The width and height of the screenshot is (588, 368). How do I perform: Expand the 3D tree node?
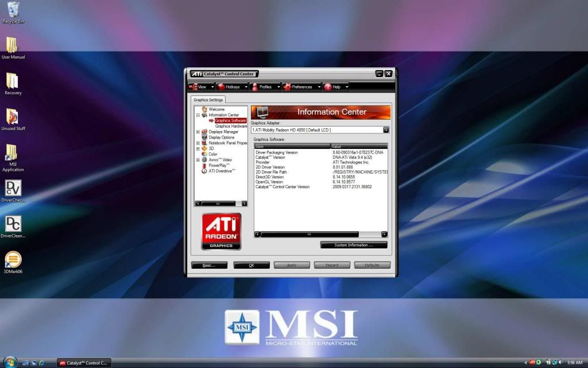tap(198, 149)
